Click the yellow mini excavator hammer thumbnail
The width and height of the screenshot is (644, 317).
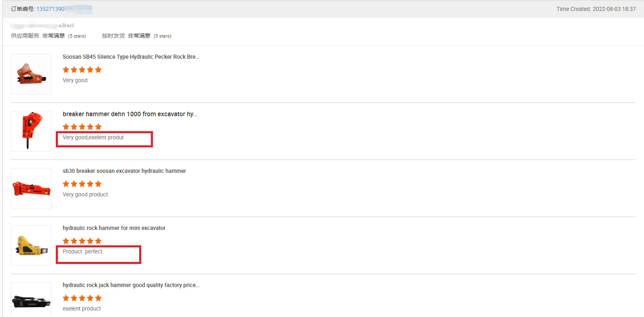tap(31, 245)
